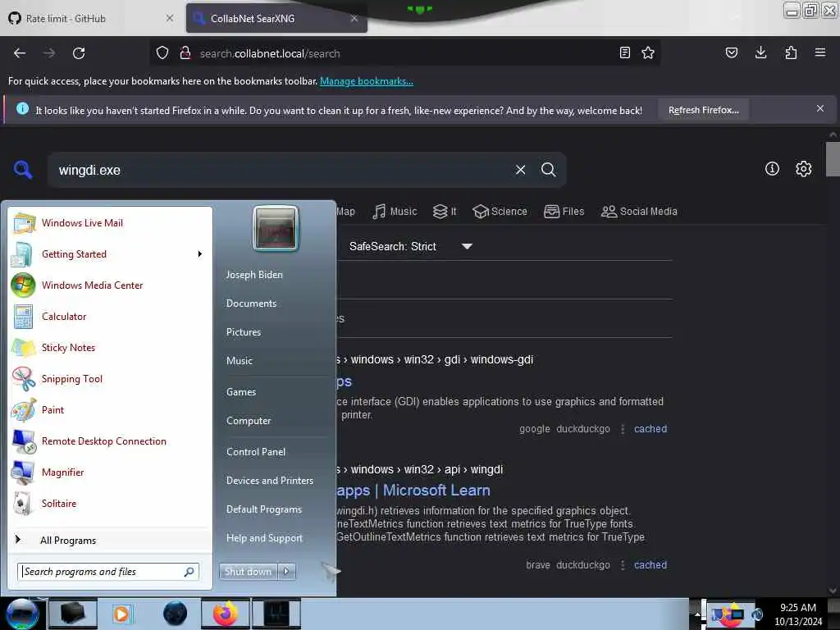
Task: Reload the page with the refresh icon
Action: pyautogui.click(x=79, y=53)
